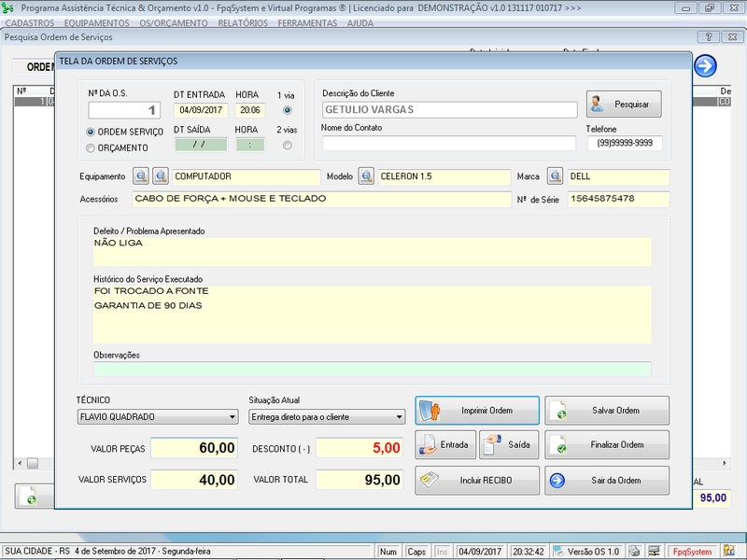Screen dimensions: 747x560
Task: Click the DESCONTO value field
Action: 359,448
